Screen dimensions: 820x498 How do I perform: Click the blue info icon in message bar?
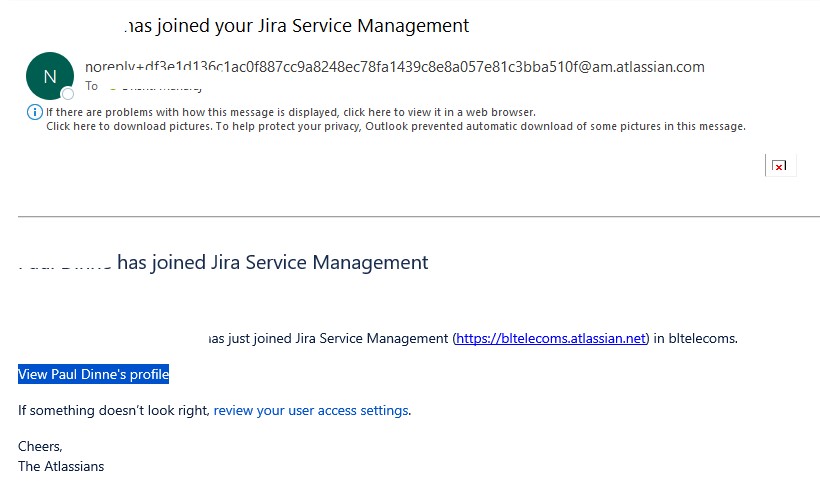[35, 112]
